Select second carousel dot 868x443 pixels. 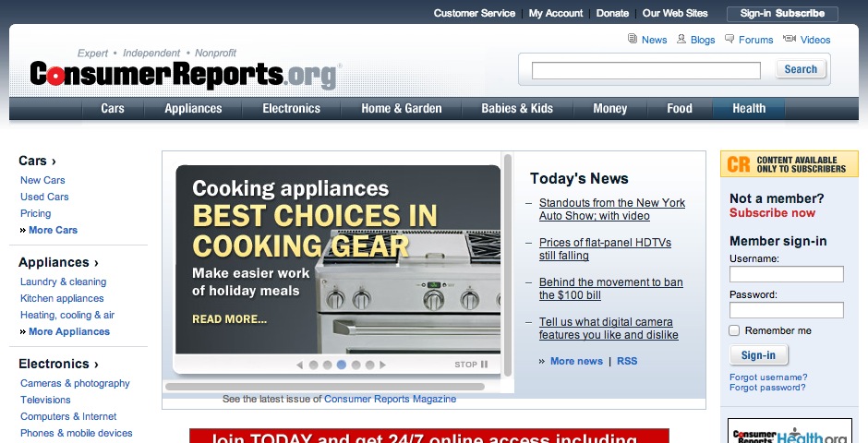(327, 365)
